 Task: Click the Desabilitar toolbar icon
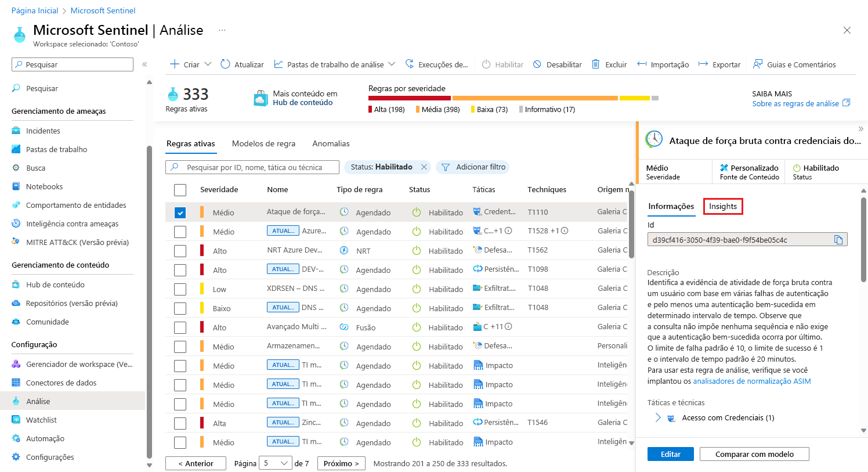537,64
